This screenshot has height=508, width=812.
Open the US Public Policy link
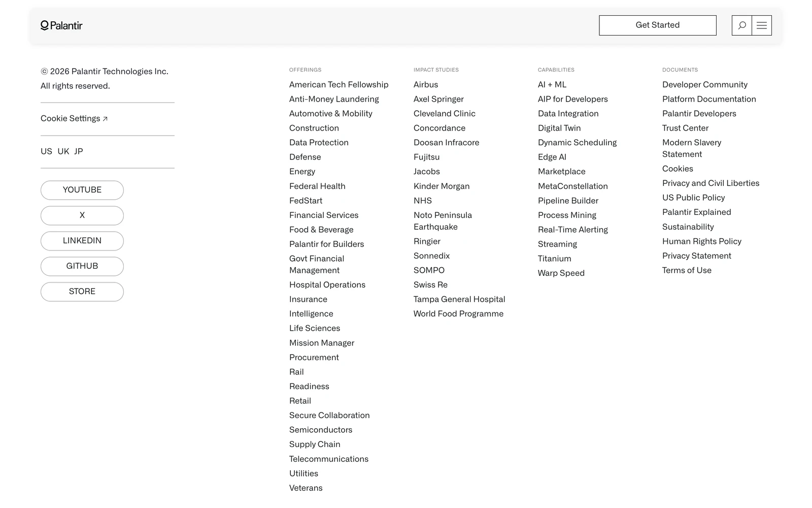tap(694, 198)
